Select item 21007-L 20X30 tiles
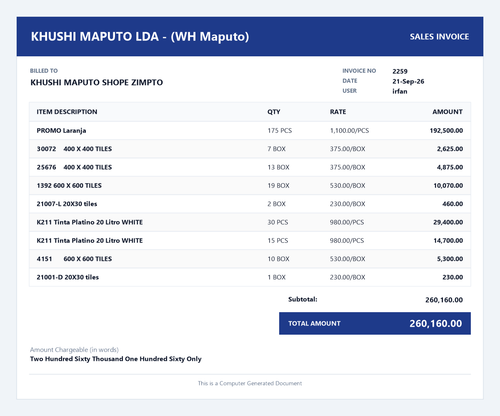 (67, 204)
